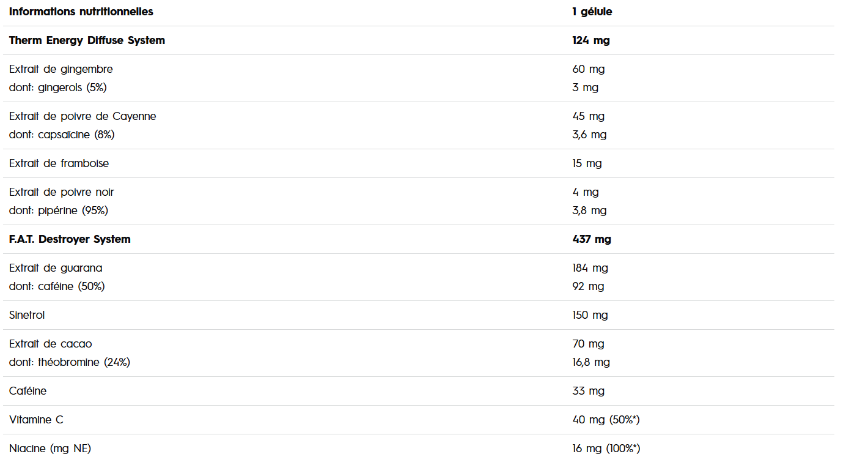Select the Vitamine C "40 mg (50%*)" value
The height and width of the screenshot is (465, 868).
pos(605,420)
